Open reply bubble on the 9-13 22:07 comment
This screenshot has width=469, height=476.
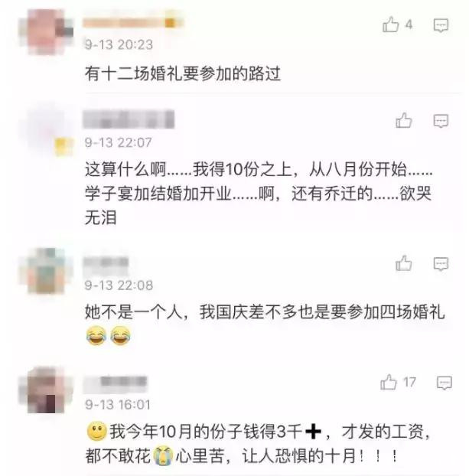coord(441,121)
